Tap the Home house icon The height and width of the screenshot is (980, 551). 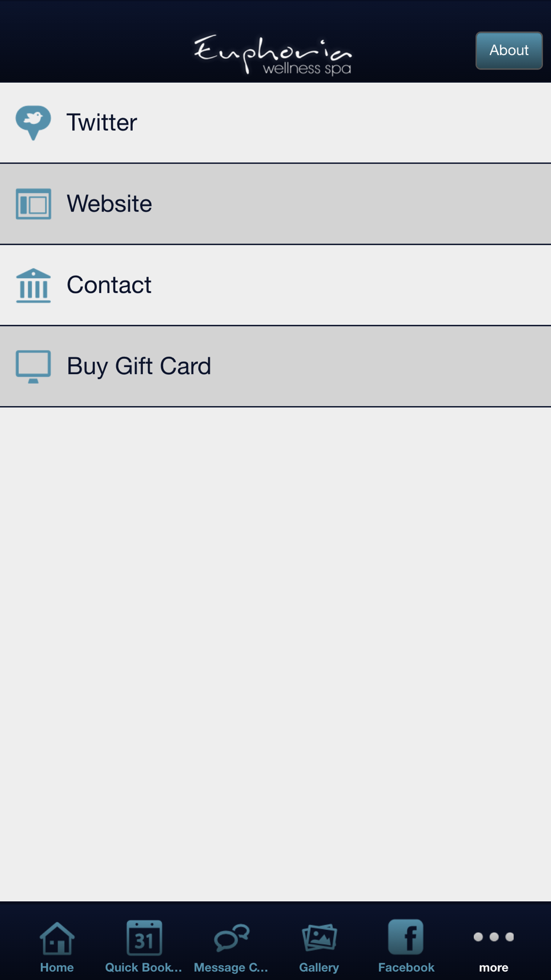click(57, 938)
